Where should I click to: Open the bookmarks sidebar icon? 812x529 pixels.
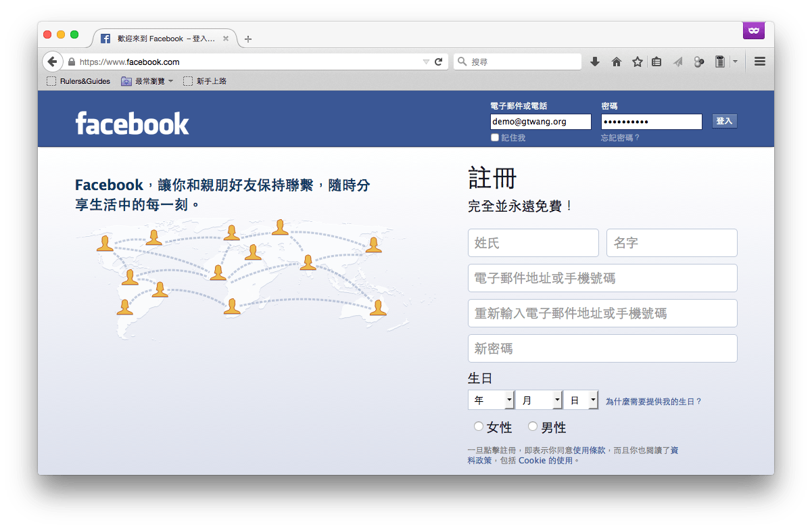coord(656,61)
